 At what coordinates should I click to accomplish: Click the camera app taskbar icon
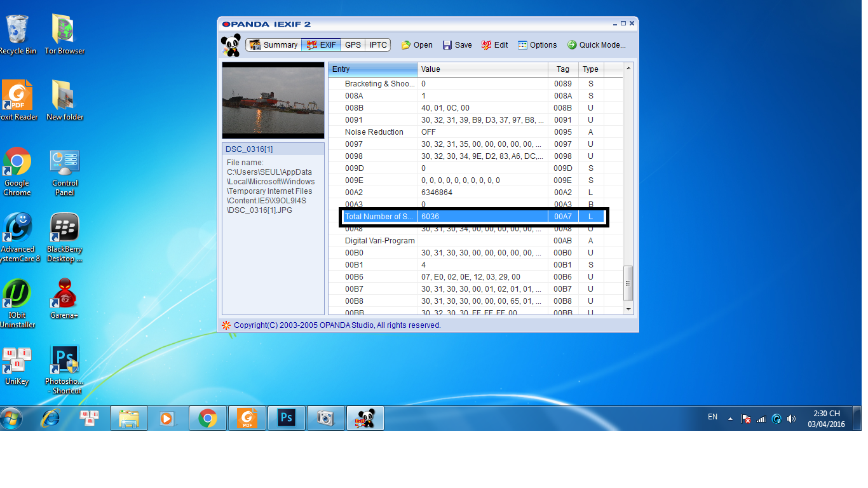(x=326, y=418)
